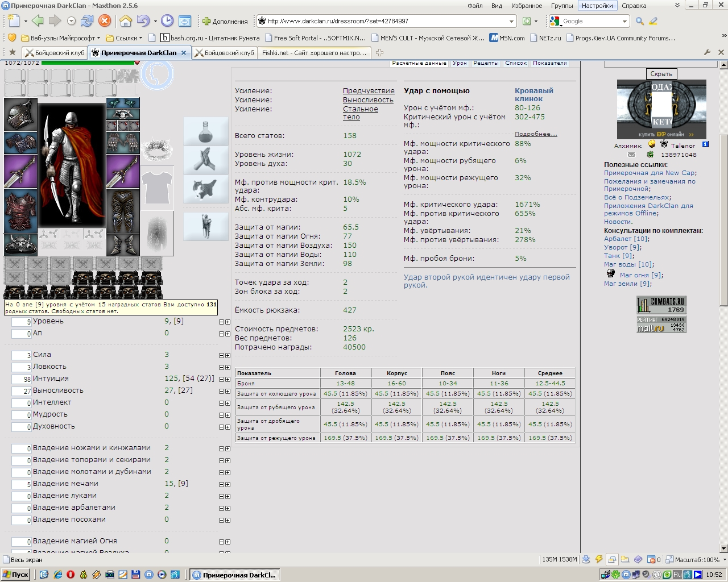Increase Владение мечами with plus button

[228, 484]
